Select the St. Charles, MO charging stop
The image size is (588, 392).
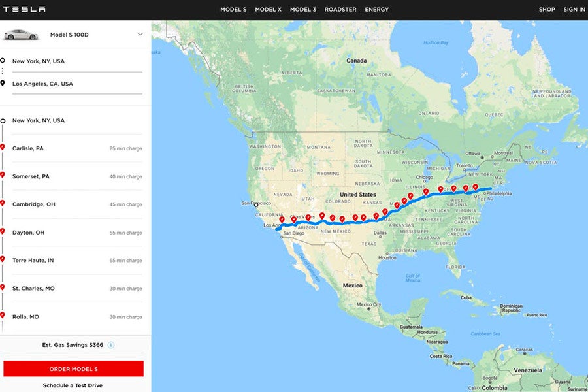tap(77, 289)
